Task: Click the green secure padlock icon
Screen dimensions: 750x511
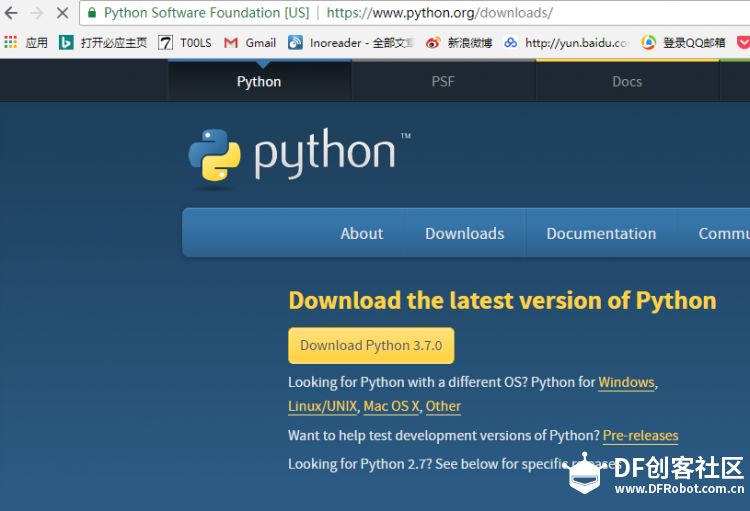Action: tap(92, 12)
